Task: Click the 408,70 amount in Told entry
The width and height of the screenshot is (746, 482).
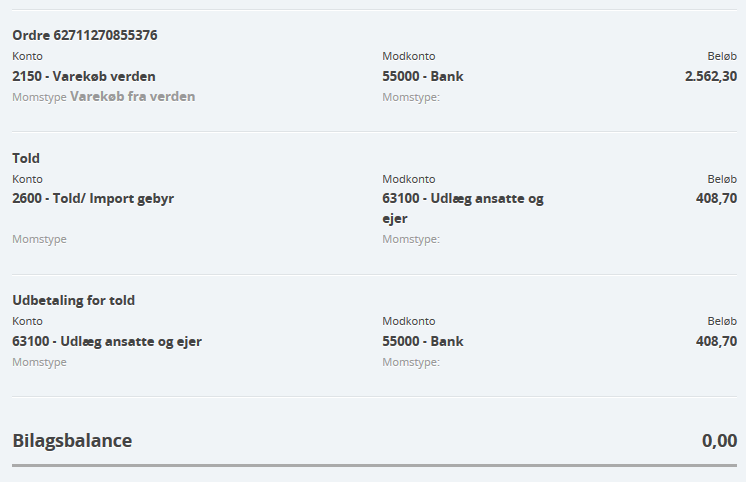Action: tap(716, 198)
